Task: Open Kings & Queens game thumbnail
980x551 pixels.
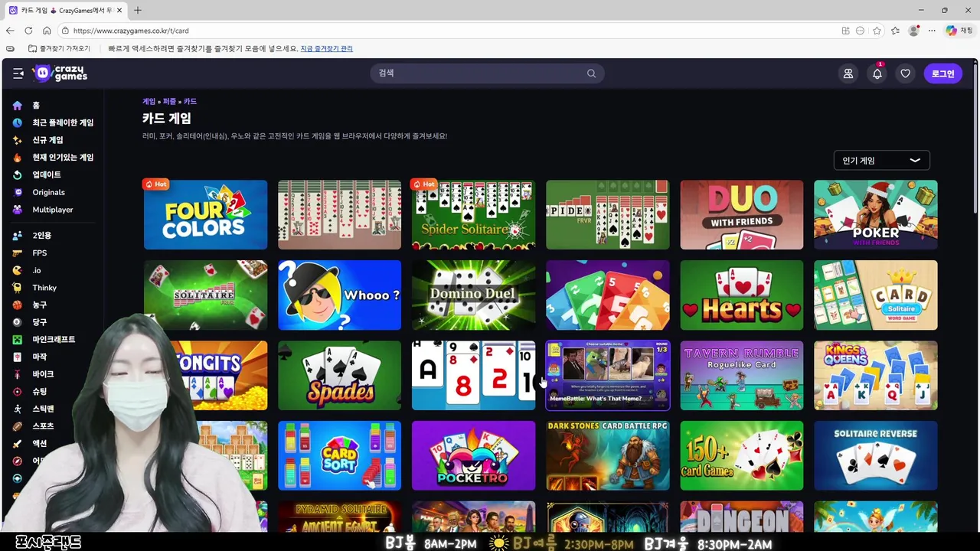Action: click(x=875, y=376)
